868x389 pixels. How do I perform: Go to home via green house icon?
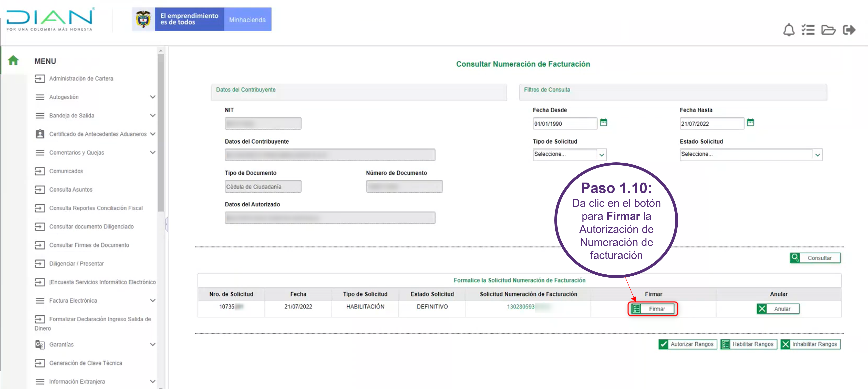click(13, 60)
